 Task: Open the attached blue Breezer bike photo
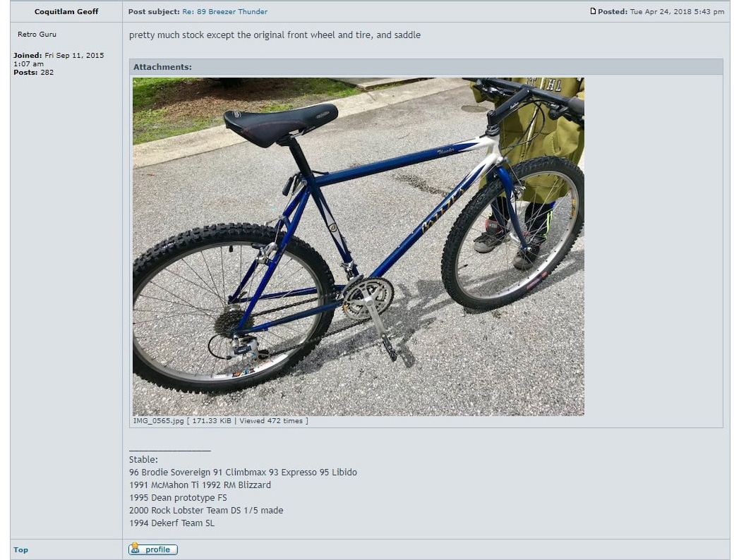point(358,247)
